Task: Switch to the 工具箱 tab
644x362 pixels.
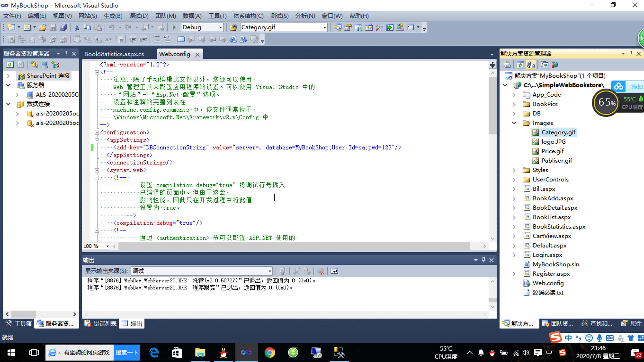Action: (x=18, y=323)
